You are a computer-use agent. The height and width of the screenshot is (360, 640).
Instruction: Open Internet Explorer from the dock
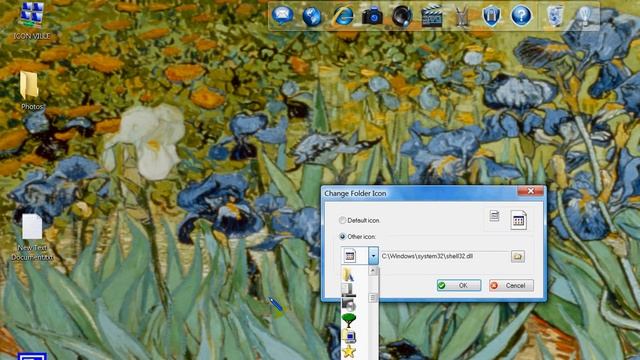coord(342,16)
